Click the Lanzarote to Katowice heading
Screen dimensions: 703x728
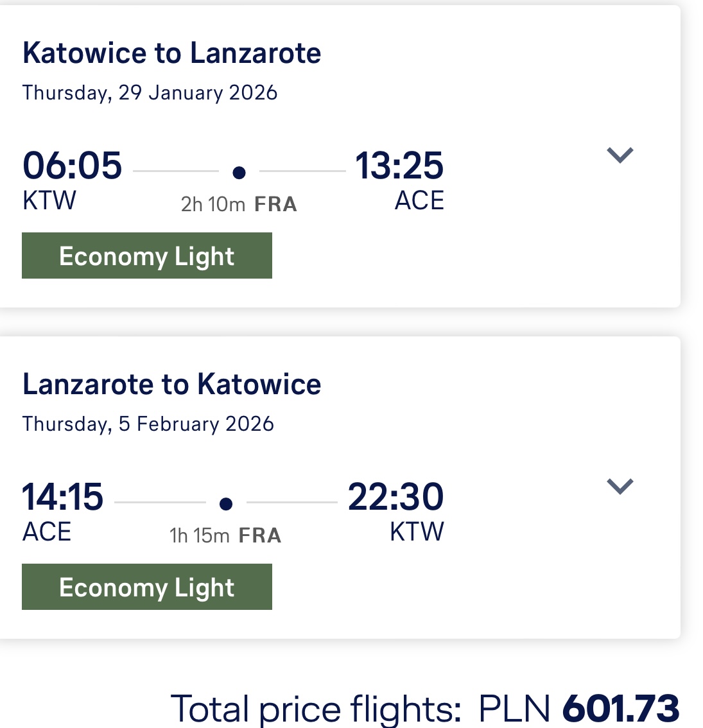(172, 384)
